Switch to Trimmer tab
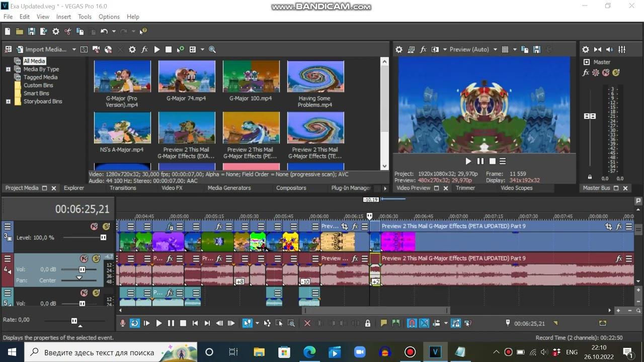 [x=465, y=188]
